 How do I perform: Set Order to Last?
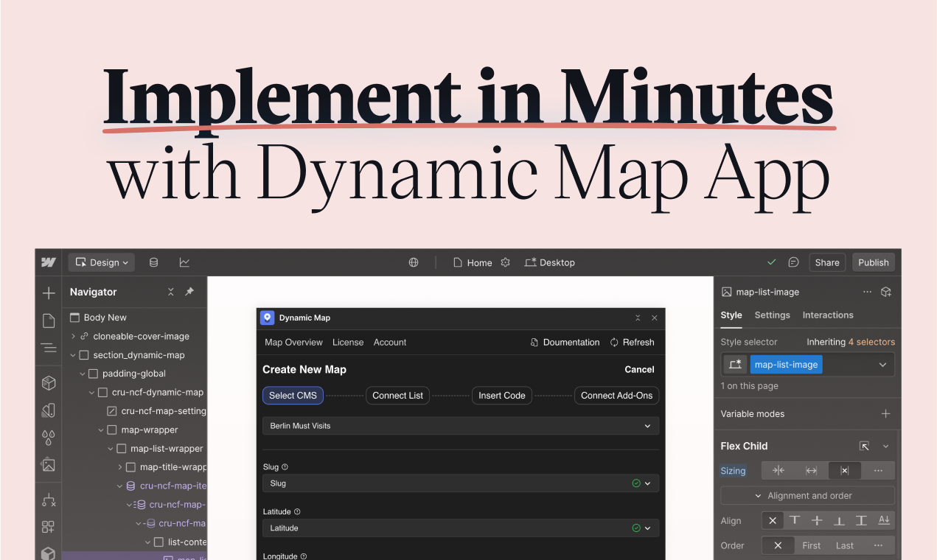(845, 545)
